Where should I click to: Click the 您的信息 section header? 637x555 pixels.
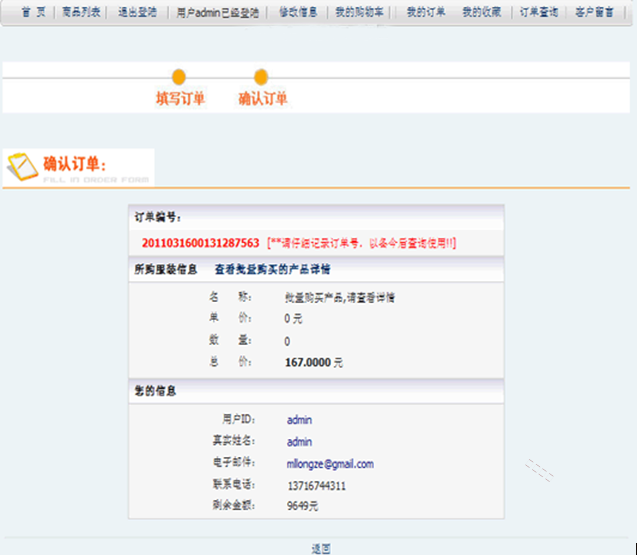click(x=155, y=391)
